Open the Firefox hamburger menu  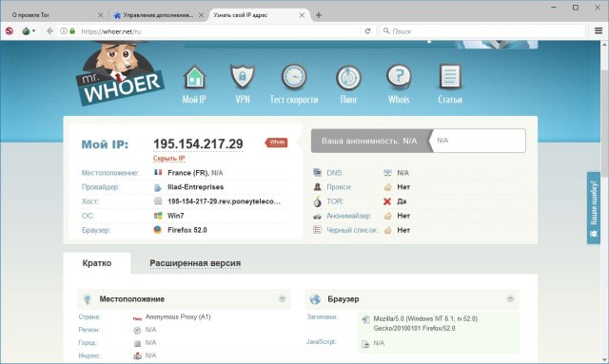[599, 31]
